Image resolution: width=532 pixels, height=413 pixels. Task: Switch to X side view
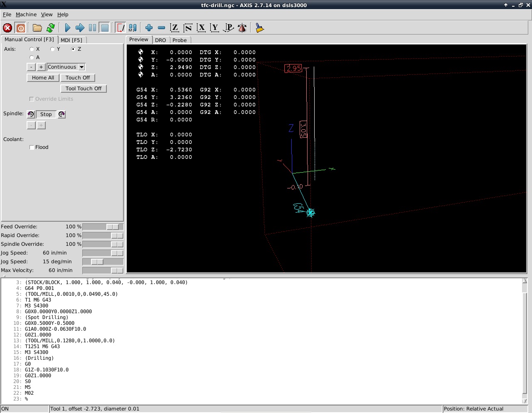pos(201,28)
